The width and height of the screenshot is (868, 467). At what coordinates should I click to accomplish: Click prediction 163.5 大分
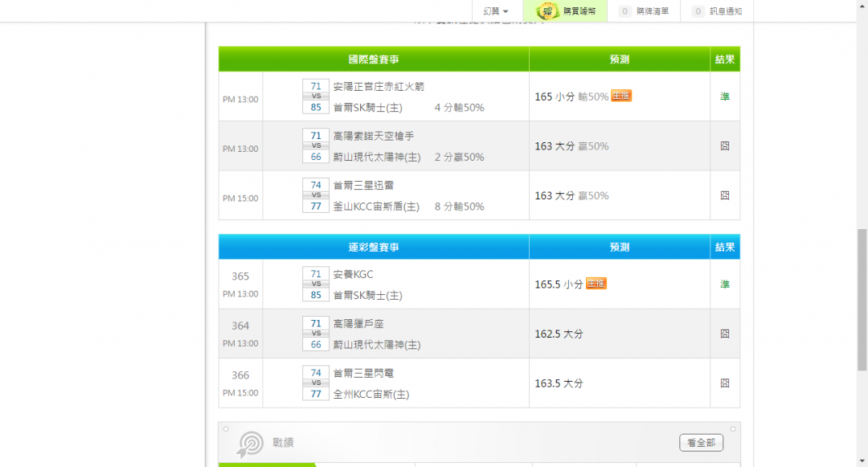pos(559,383)
